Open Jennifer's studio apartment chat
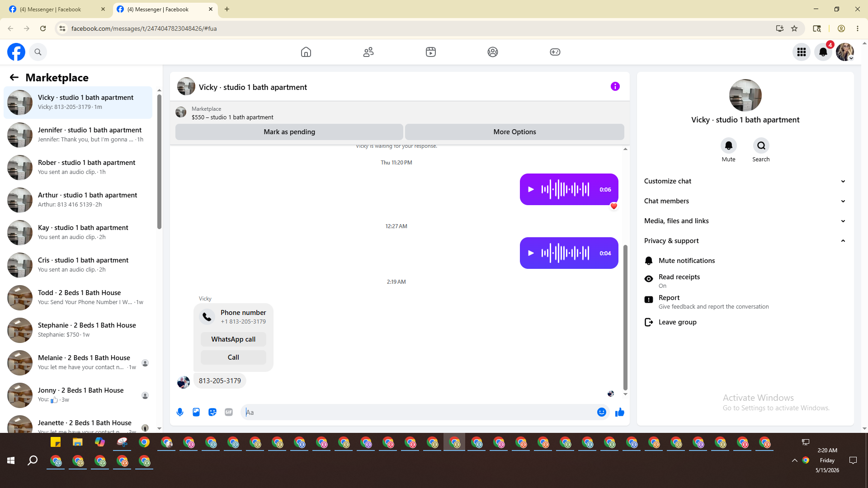868x488 pixels. coord(78,135)
